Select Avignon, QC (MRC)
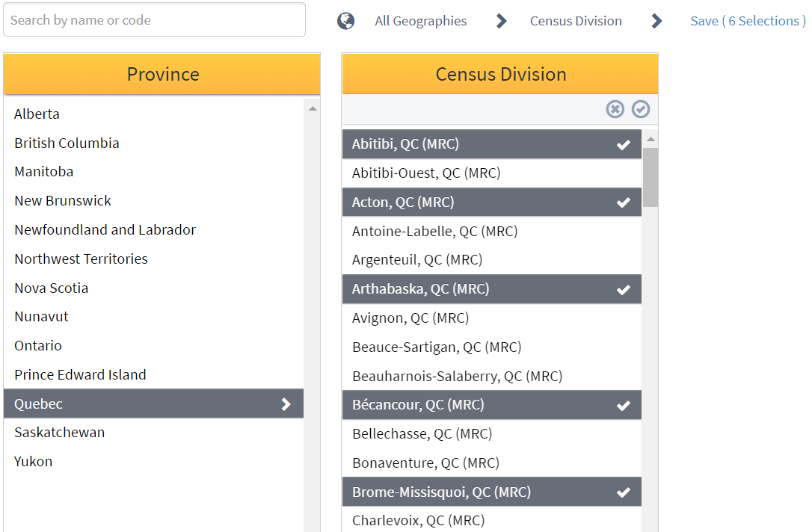 click(x=492, y=318)
